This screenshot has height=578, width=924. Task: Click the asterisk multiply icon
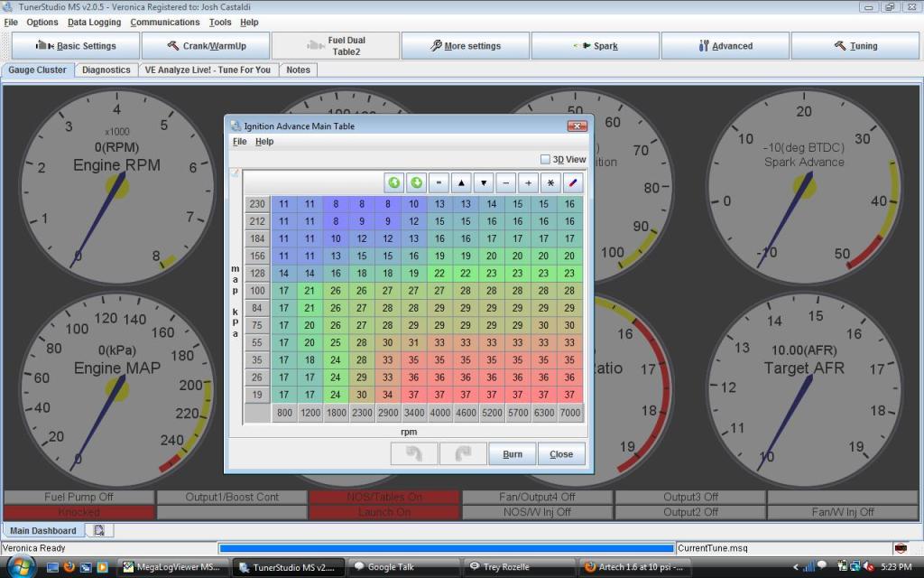pyautogui.click(x=550, y=182)
